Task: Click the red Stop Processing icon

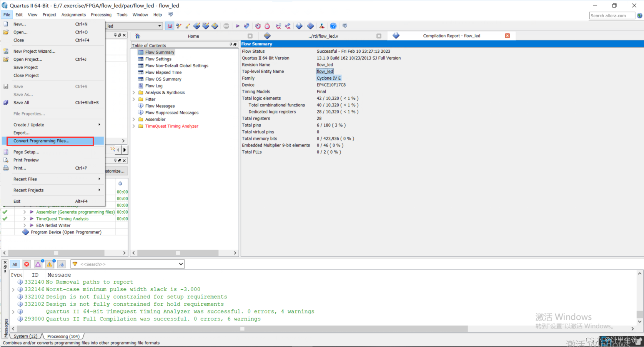Action: 226,26
